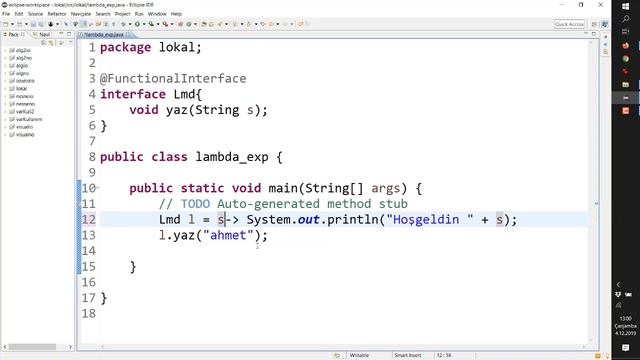640x360 pixels.
Task: Open the middle icon in right trim
Action: click(x=605, y=44)
